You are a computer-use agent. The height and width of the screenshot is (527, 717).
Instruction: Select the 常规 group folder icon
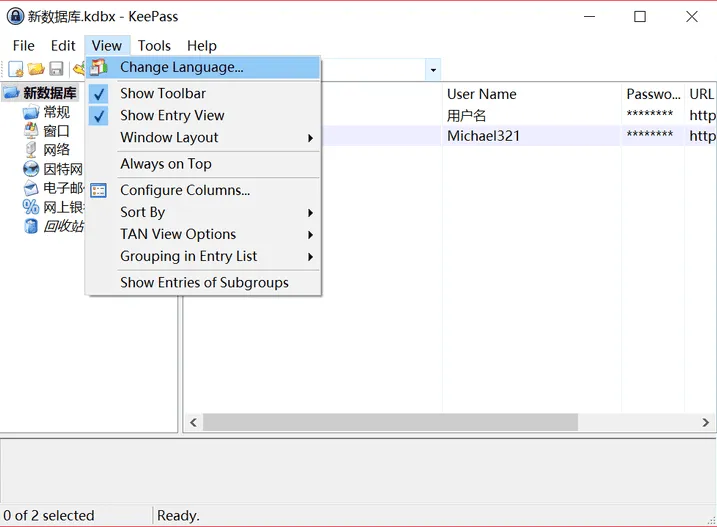point(31,112)
